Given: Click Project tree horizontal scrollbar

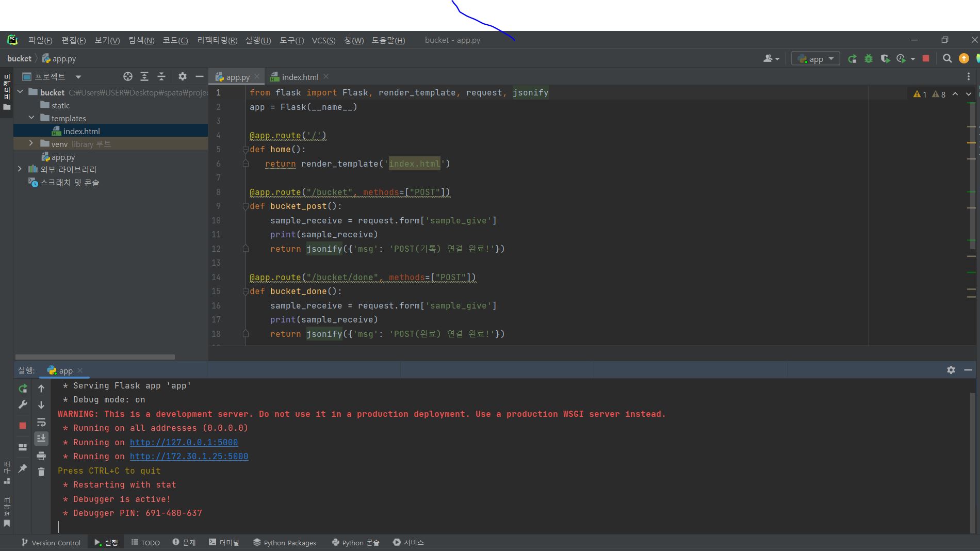Looking at the screenshot, I should click(95, 357).
